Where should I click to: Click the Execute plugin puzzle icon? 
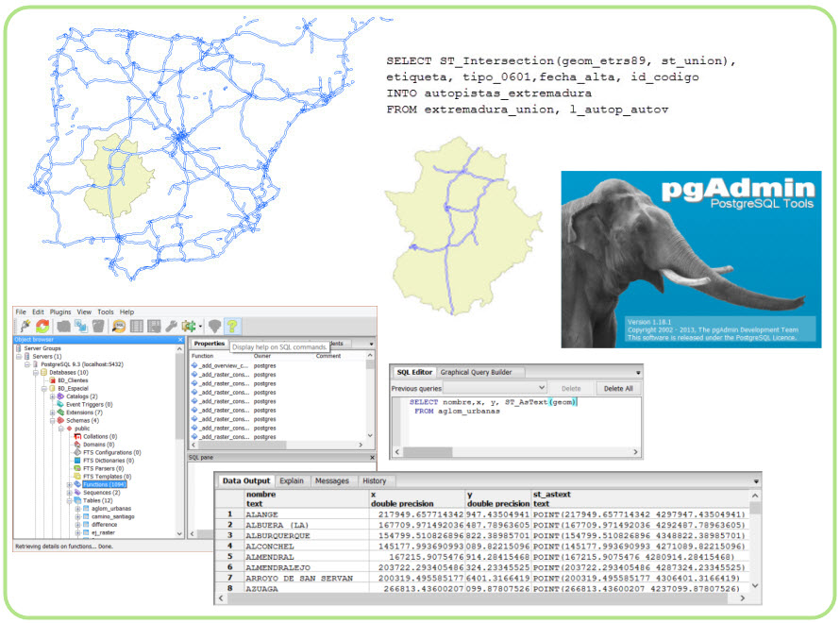tap(190, 326)
